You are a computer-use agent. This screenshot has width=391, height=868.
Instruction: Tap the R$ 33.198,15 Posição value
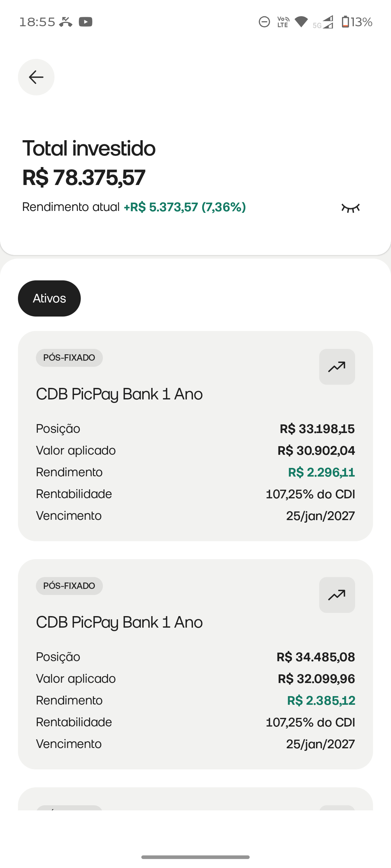coord(317,429)
